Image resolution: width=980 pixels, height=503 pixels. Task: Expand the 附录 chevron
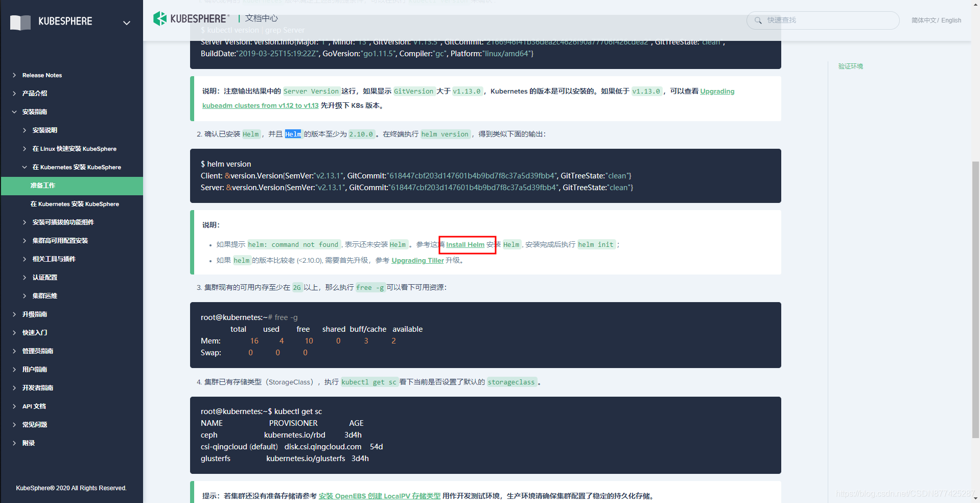[14, 443]
